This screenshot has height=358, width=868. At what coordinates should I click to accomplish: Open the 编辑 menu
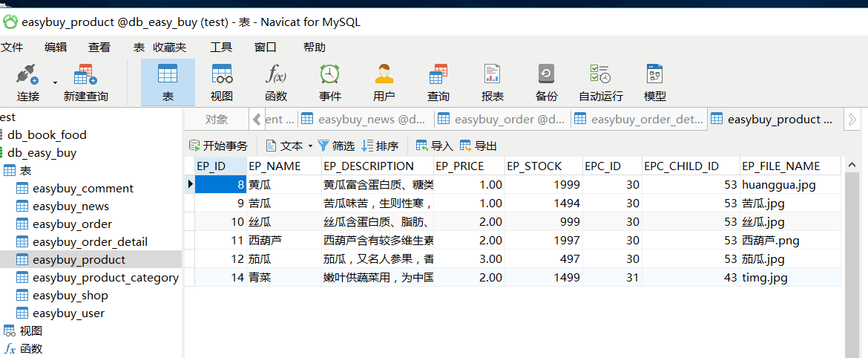pos(56,48)
